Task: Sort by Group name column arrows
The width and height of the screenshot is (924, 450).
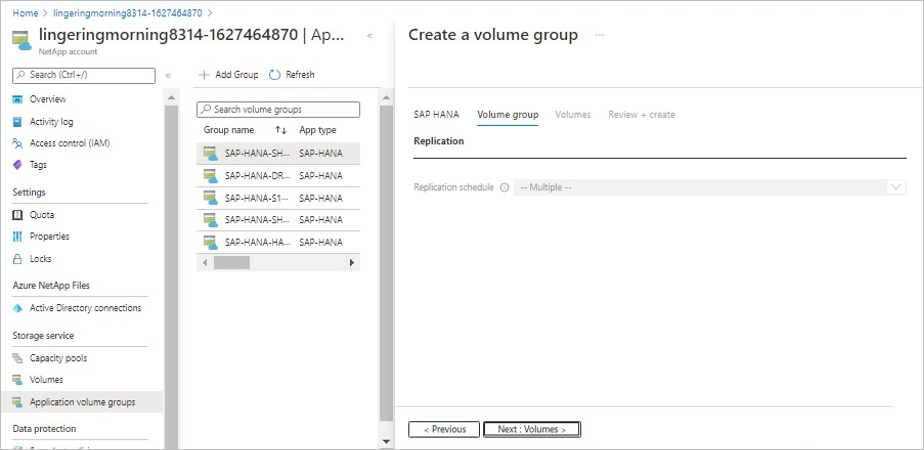Action: pos(281,130)
